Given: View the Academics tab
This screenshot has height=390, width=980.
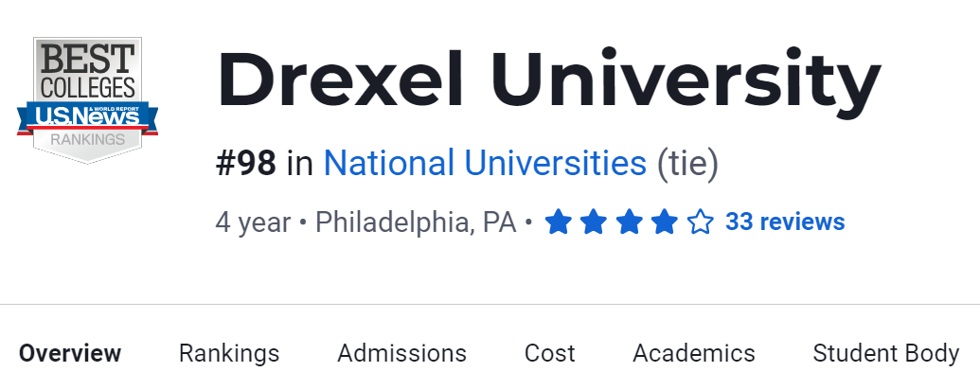Looking at the screenshot, I should click(694, 354).
